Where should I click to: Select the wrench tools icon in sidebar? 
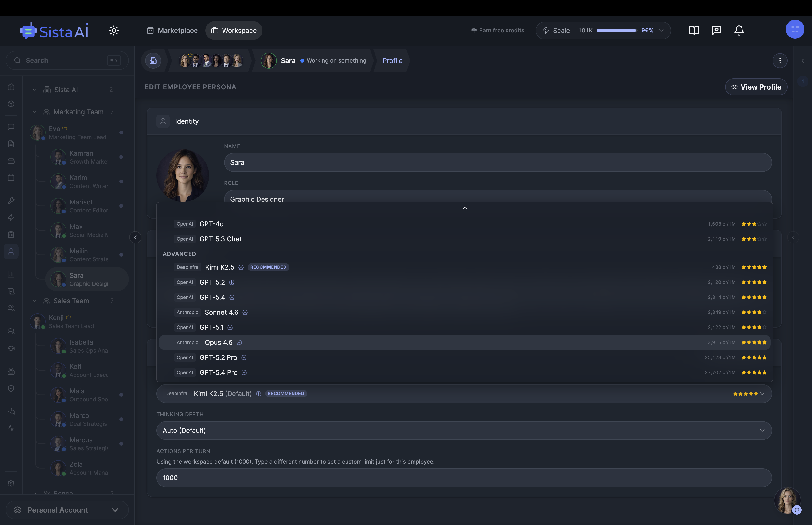tap(11, 200)
